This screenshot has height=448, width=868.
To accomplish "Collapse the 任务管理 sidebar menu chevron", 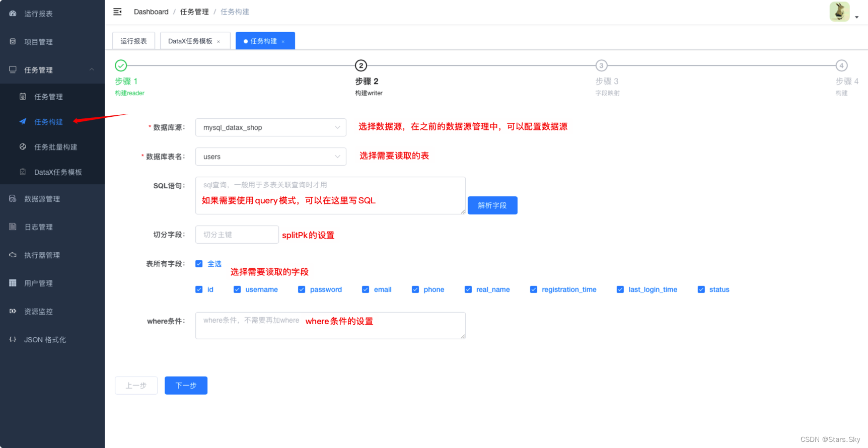I will pos(92,69).
